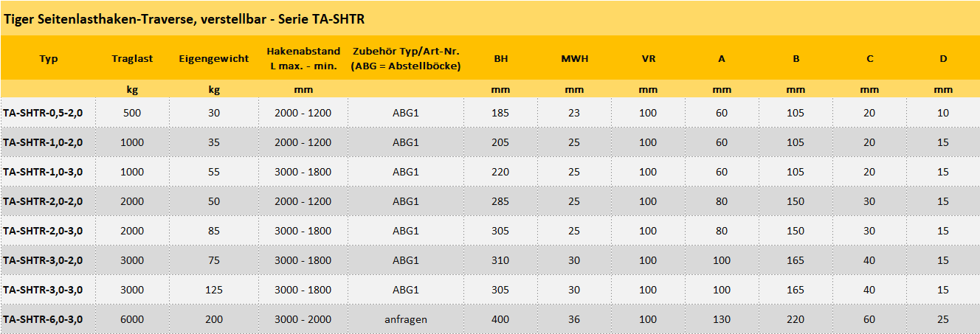Select the BH value 185 cell
Image resolution: width=980 pixels, height=334 pixels.
click(500, 113)
